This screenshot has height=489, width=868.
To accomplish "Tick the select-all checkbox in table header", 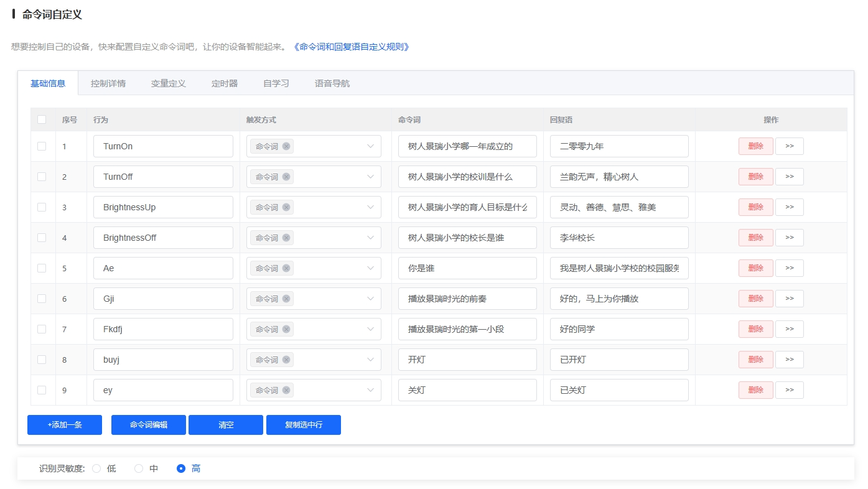I will [42, 119].
